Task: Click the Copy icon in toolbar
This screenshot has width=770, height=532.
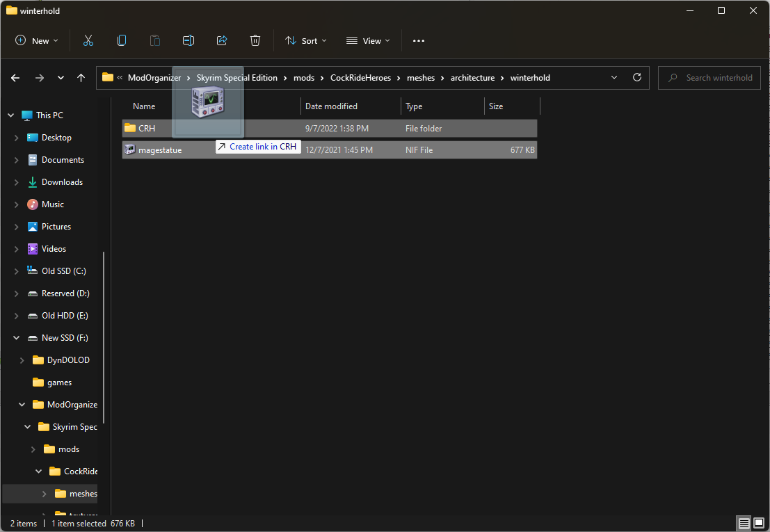Action: click(121, 41)
